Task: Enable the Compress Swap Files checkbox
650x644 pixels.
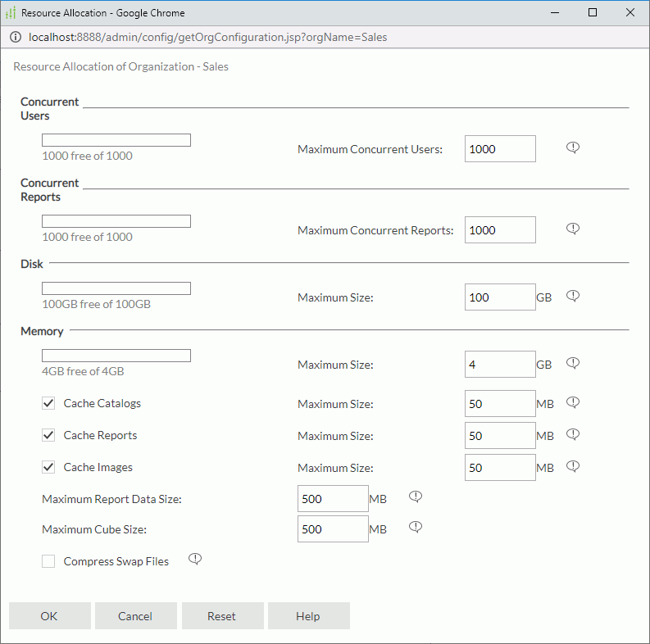Action: coord(48,561)
